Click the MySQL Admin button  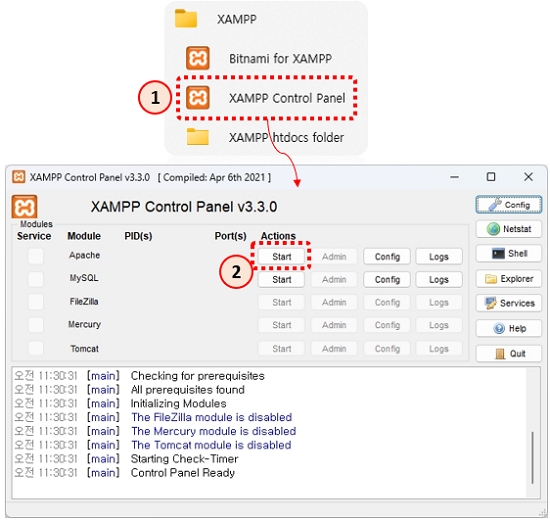click(x=334, y=280)
